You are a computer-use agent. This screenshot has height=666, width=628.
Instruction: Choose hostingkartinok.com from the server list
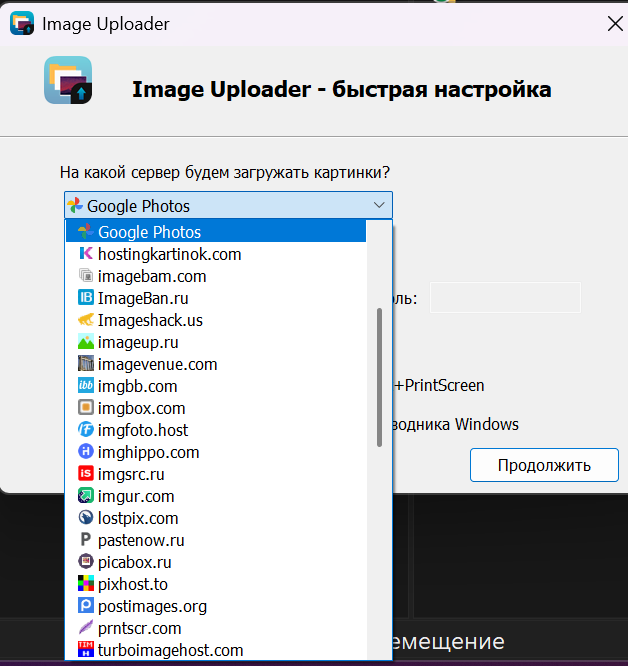(x=216, y=254)
